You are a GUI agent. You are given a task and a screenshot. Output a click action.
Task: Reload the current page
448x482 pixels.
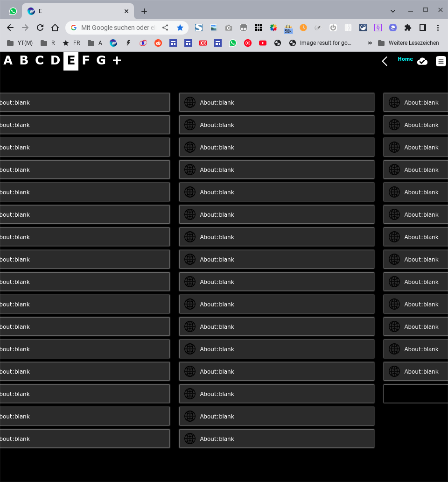(x=40, y=28)
